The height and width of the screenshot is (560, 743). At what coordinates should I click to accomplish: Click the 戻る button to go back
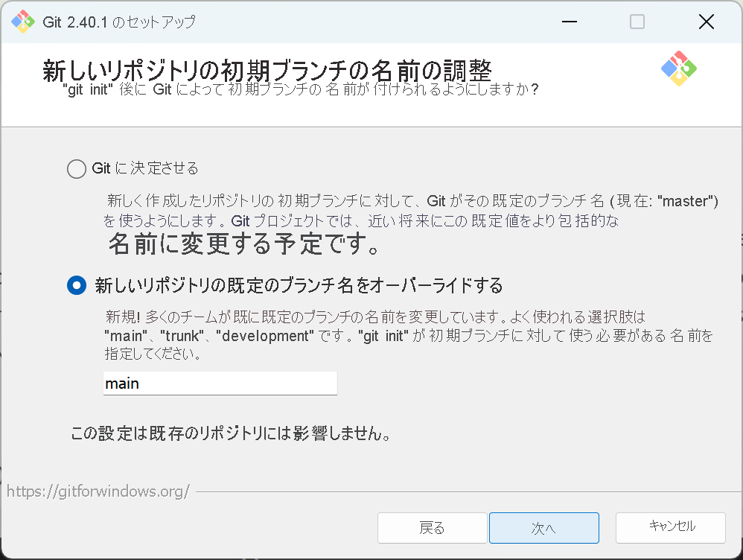click(432, 527)
